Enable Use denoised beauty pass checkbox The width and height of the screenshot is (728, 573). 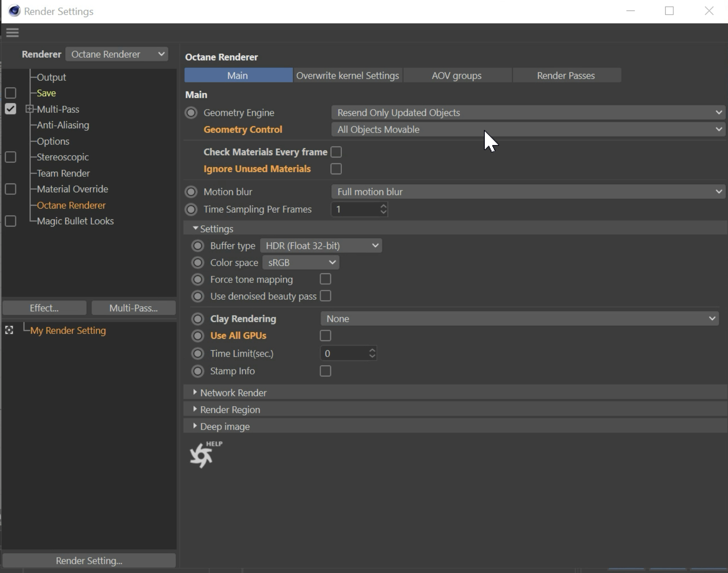pyautogui.click(x=325, y=296)
